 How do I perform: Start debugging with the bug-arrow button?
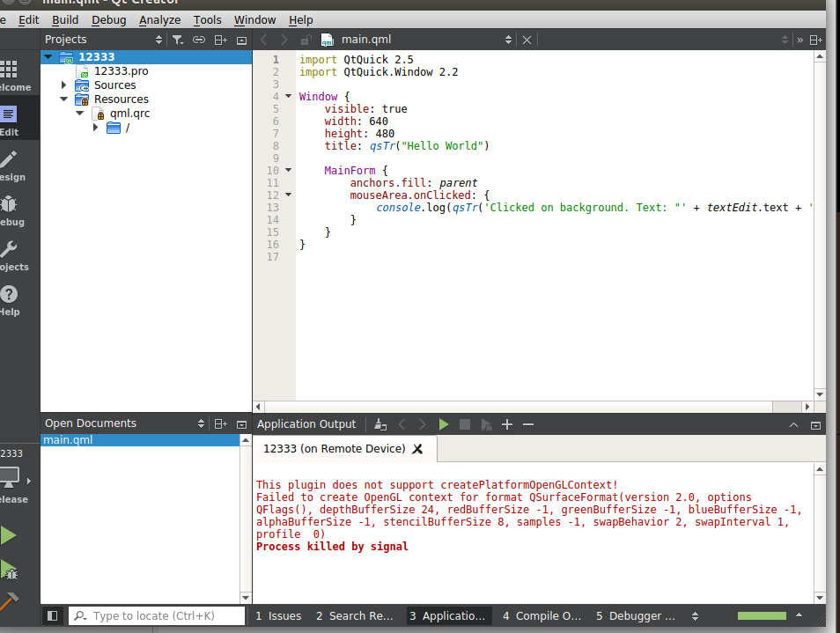(9, 570)
